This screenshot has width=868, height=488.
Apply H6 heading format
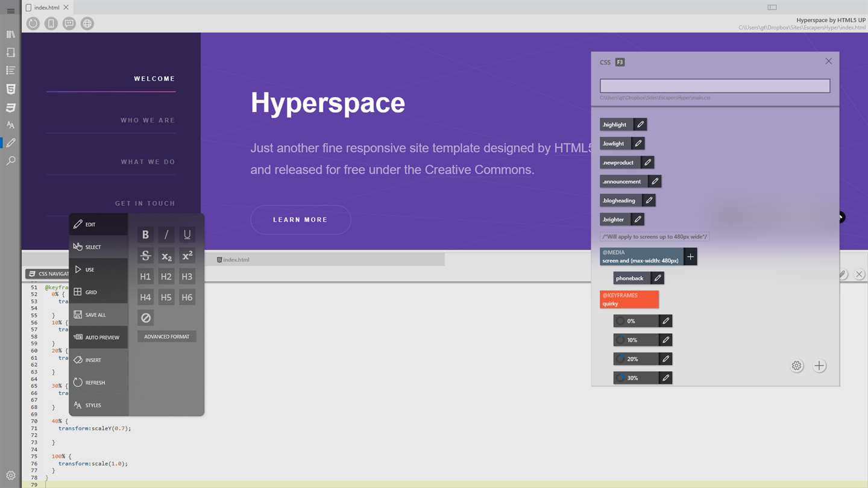(187, 297)
